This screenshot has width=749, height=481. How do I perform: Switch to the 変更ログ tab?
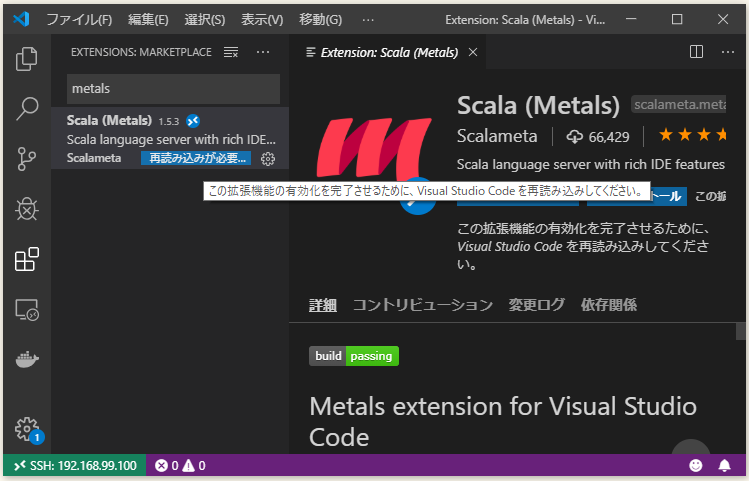[536, 305]
